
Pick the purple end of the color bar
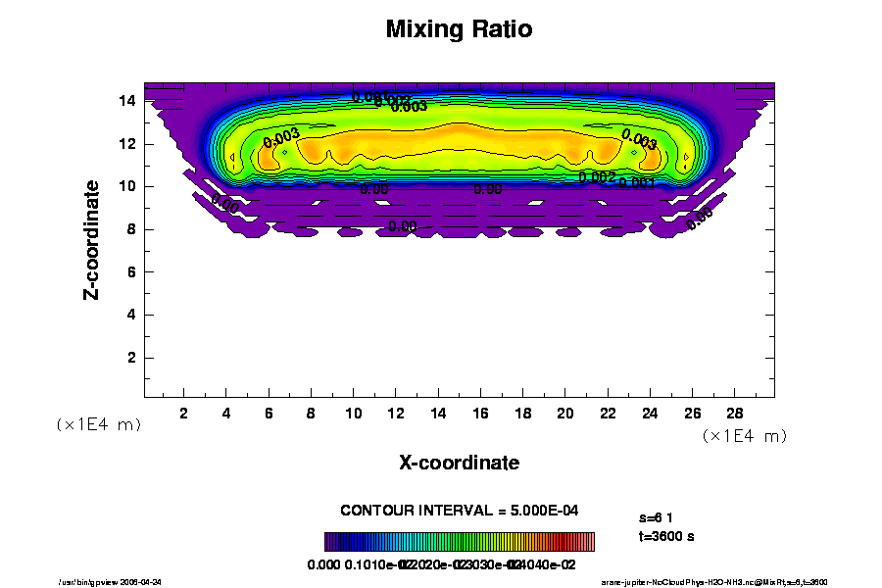pyautogui.click(x=329, y=541)
